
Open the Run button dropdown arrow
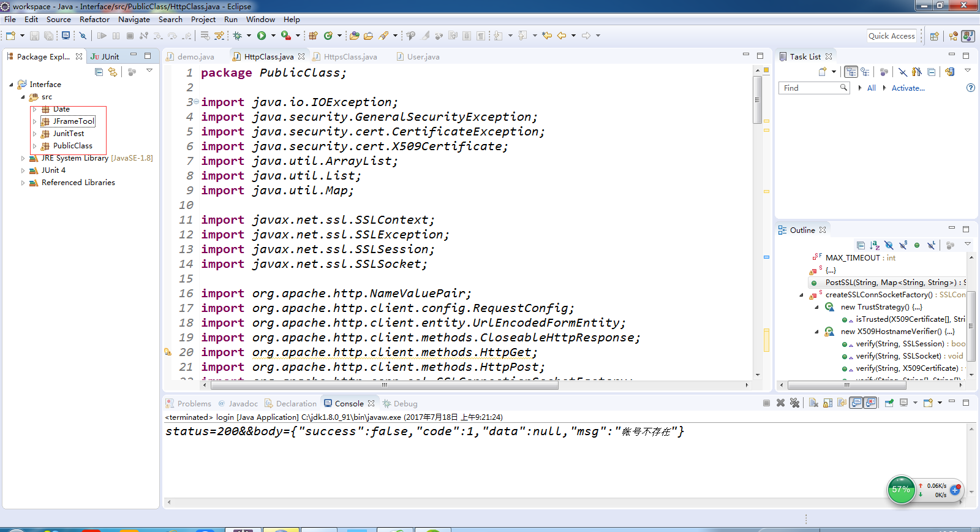[x=273, y=36]
